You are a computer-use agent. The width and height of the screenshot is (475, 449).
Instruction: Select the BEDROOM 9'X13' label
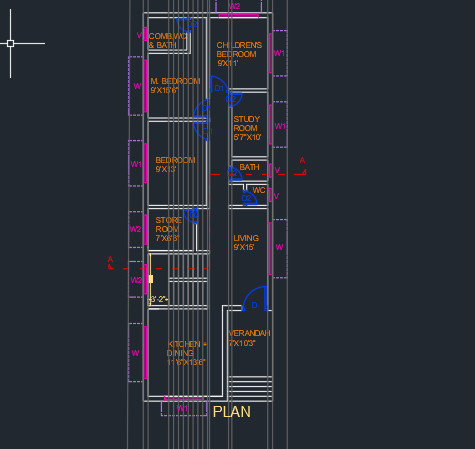coord(175,164)
